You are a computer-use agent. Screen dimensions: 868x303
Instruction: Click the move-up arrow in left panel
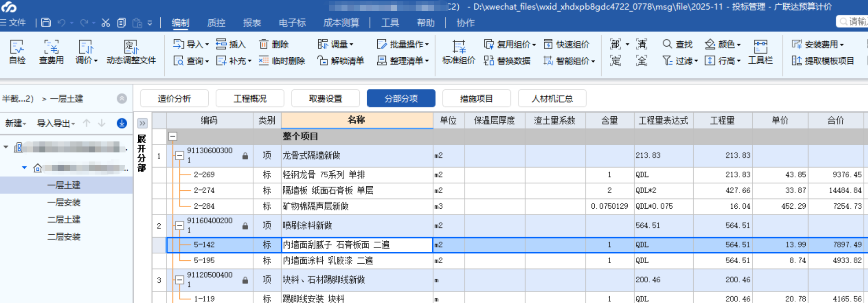87,123
